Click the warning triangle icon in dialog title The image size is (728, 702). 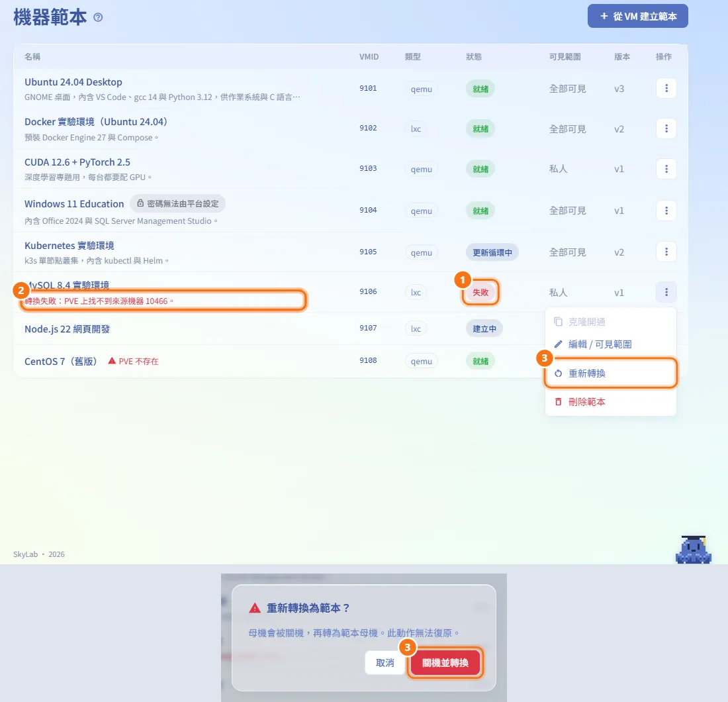click(x=255, y=608)
